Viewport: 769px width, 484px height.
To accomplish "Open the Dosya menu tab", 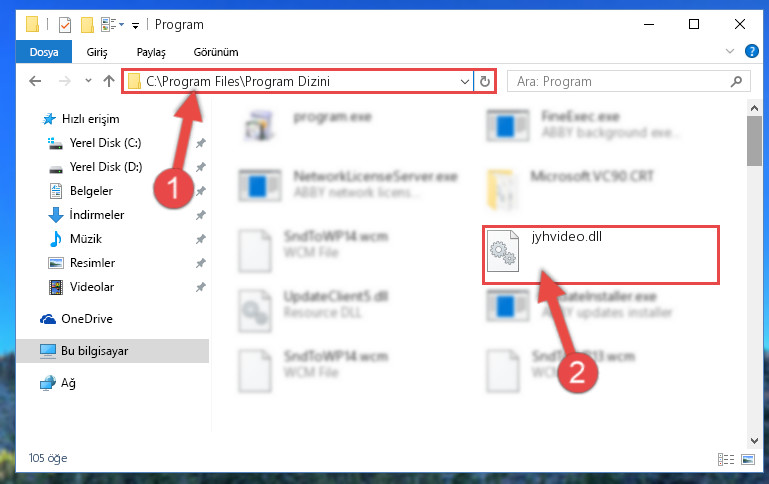I will click(44, 51).
